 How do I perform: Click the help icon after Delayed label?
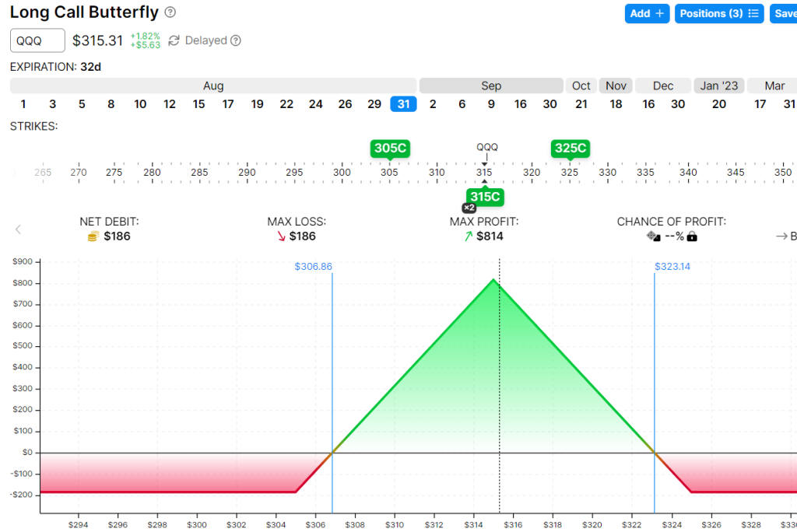point(236,40)
